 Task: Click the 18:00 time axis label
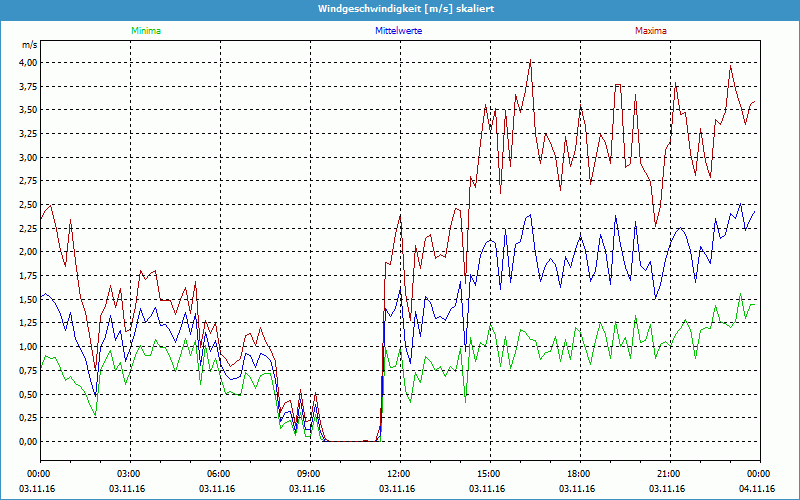point(580,474)
